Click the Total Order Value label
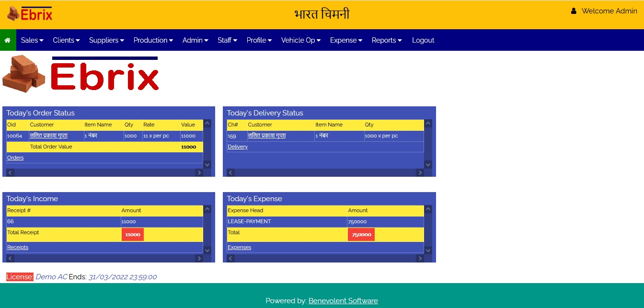This screenshot has width=644, height=308. click(x=51, y=147)
